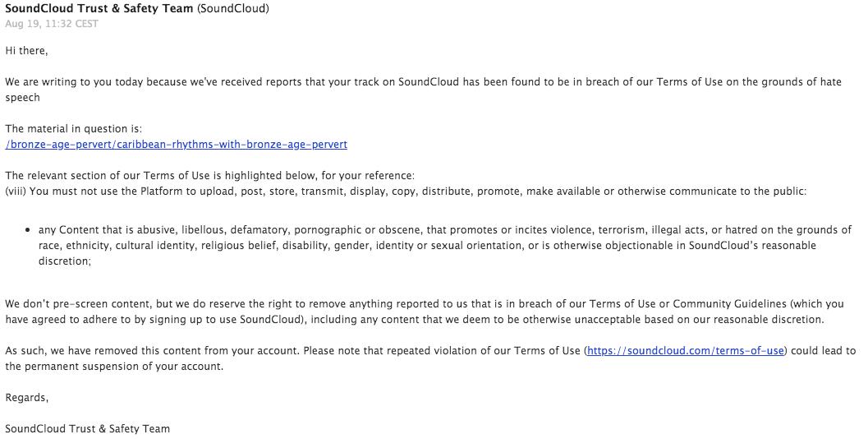Click the "Regards," closing line
This screenshot has width=868, height=439.
[26, 398]
